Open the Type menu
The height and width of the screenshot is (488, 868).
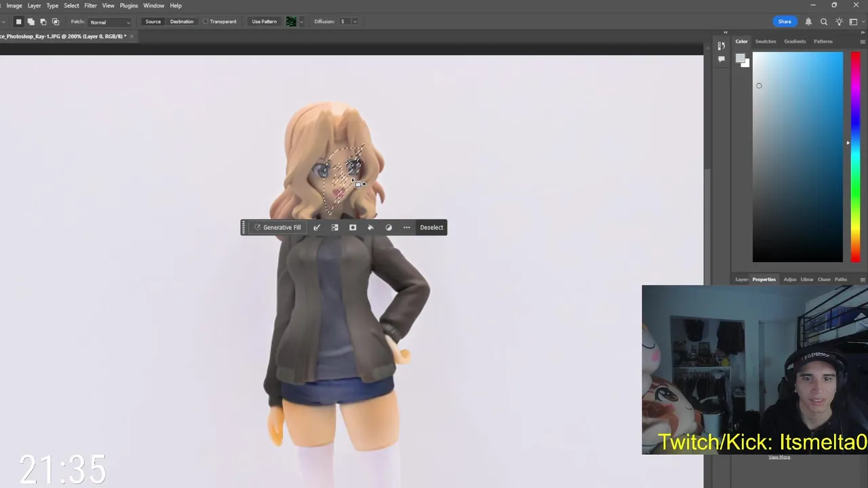52,5
